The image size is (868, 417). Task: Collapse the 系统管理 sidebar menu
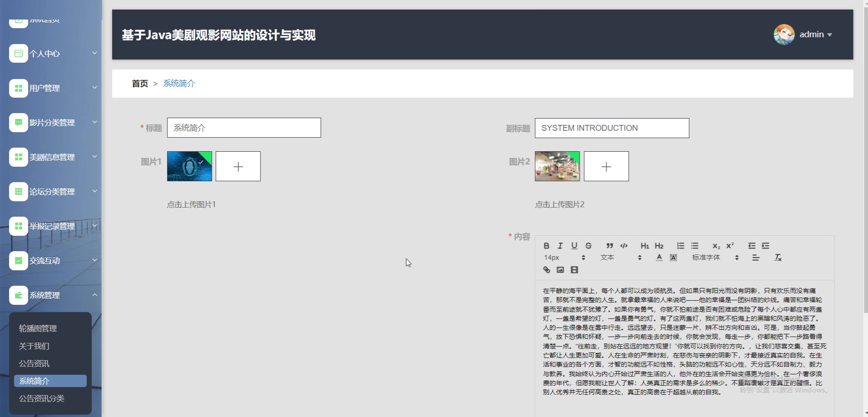[51, 295]
